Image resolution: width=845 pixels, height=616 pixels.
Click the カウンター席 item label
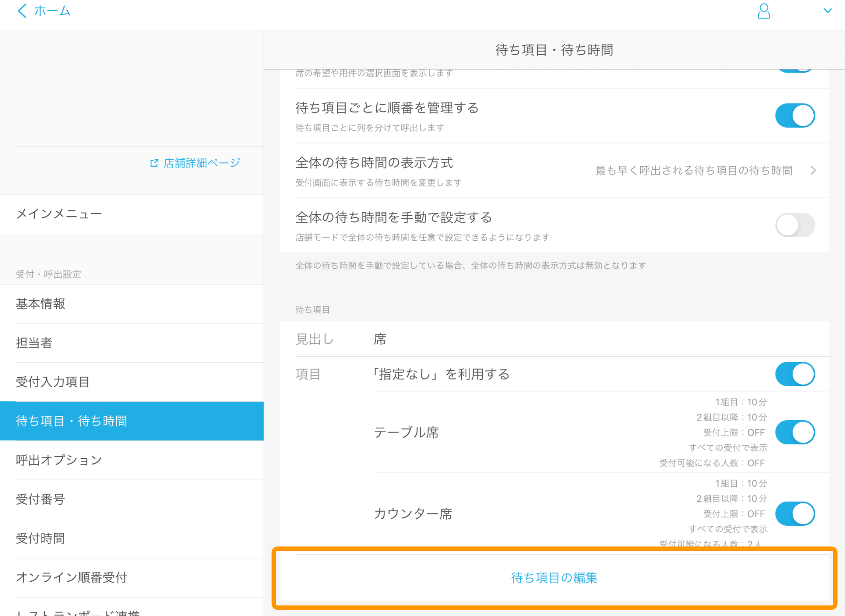[413, 514]
